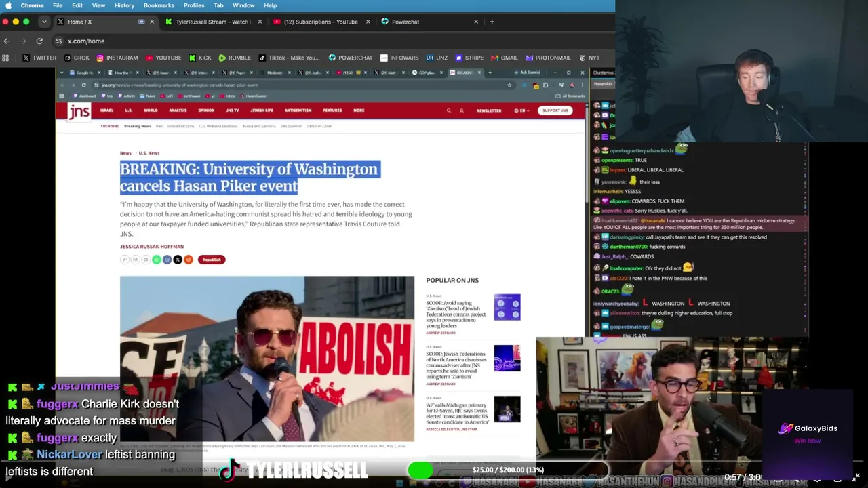Open author Jessica Russak-Hoffman's page

(152, 247)
